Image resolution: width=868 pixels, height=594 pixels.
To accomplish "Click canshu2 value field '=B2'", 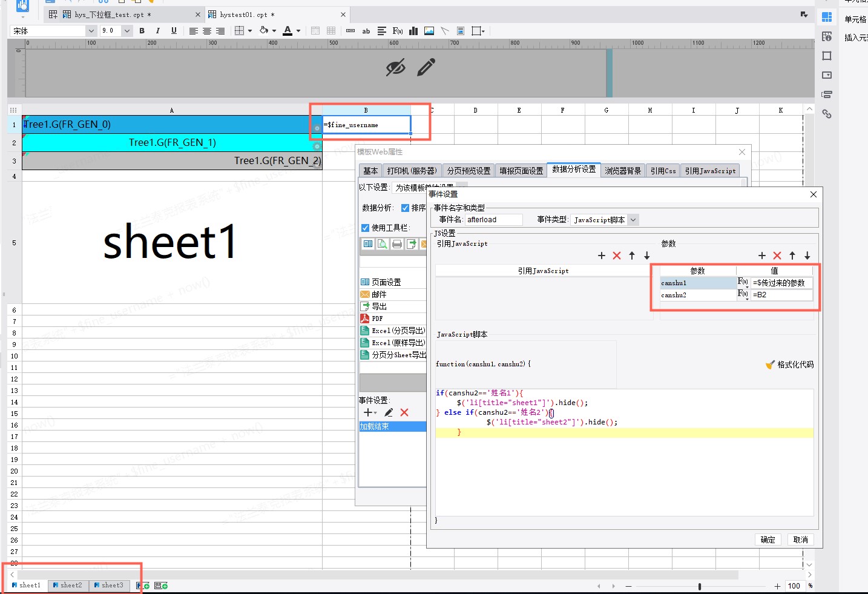I will pyautogui.click(x=782, y=295).
